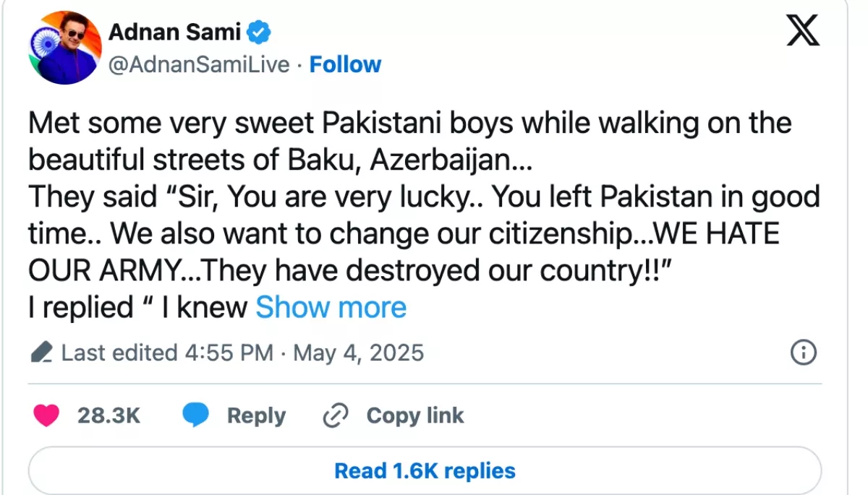
Task: Click the chain link copy icon
Action: pyautogui.click(x=336, y=416)
